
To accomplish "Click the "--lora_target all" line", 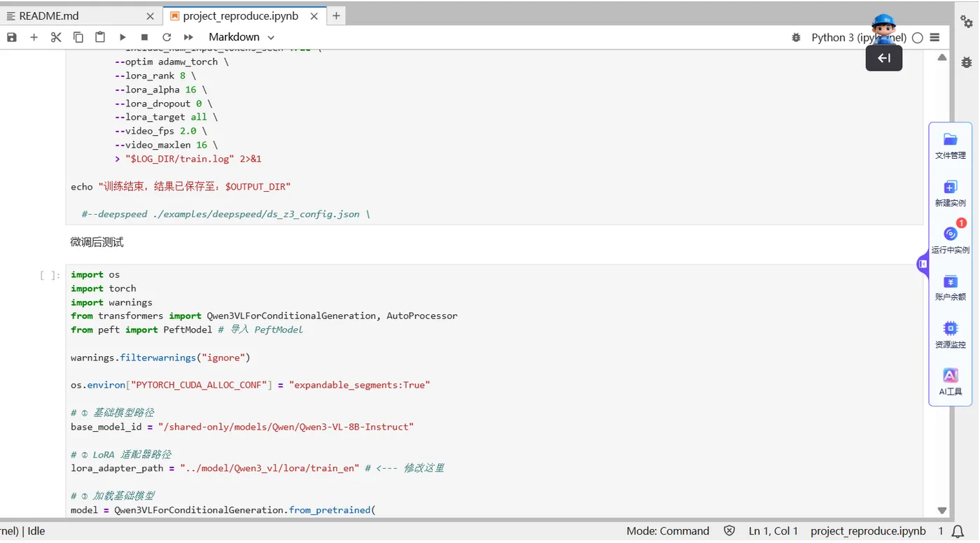I will tap(167, 117).
